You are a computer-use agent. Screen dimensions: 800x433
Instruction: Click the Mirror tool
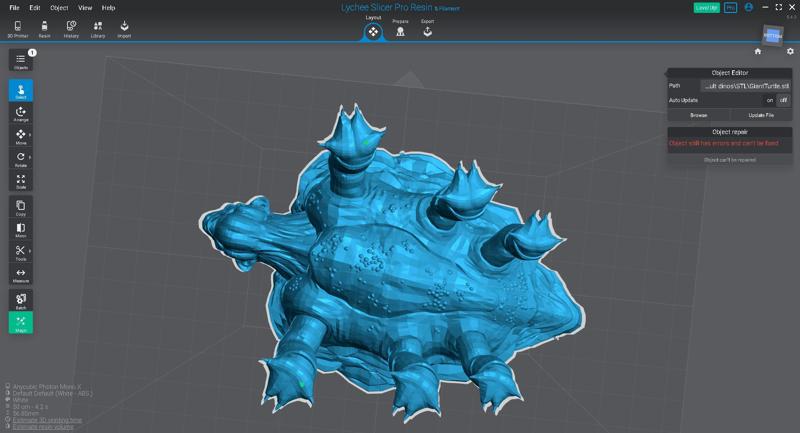pos(21,229)
